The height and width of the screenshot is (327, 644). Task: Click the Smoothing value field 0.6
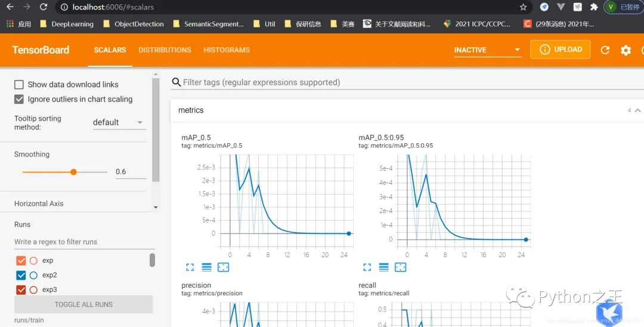[x=131, y=172]
